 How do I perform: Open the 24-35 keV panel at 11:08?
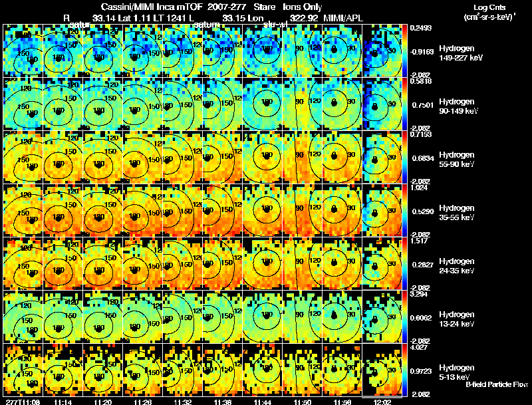pyautogui.click(x=23, y=264)
